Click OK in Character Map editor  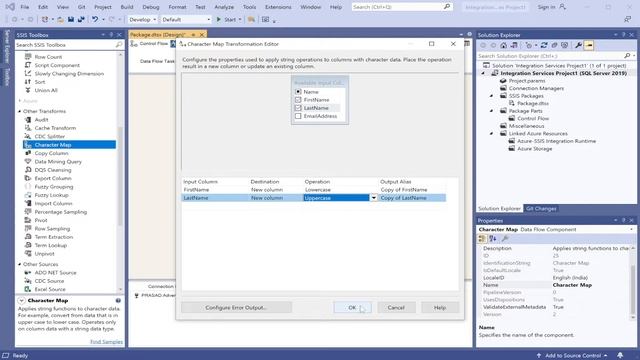(352, 307)
